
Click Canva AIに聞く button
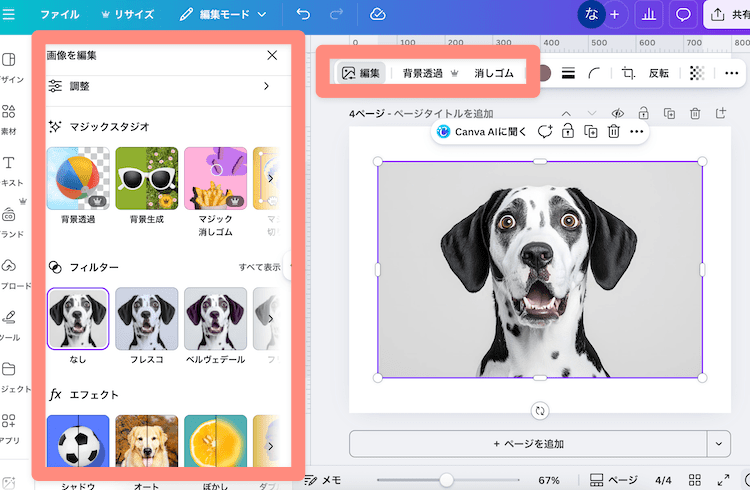(x=482, y=132)
